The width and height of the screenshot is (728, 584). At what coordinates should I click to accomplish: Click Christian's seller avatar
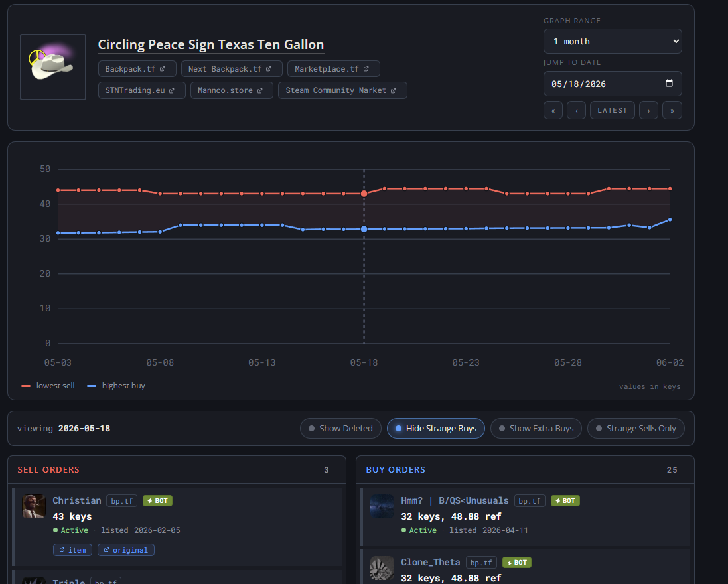click(34, 506)
